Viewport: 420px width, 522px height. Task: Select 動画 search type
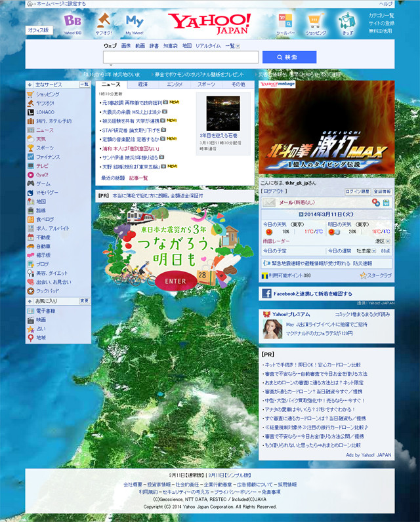[x=140, y=46]
